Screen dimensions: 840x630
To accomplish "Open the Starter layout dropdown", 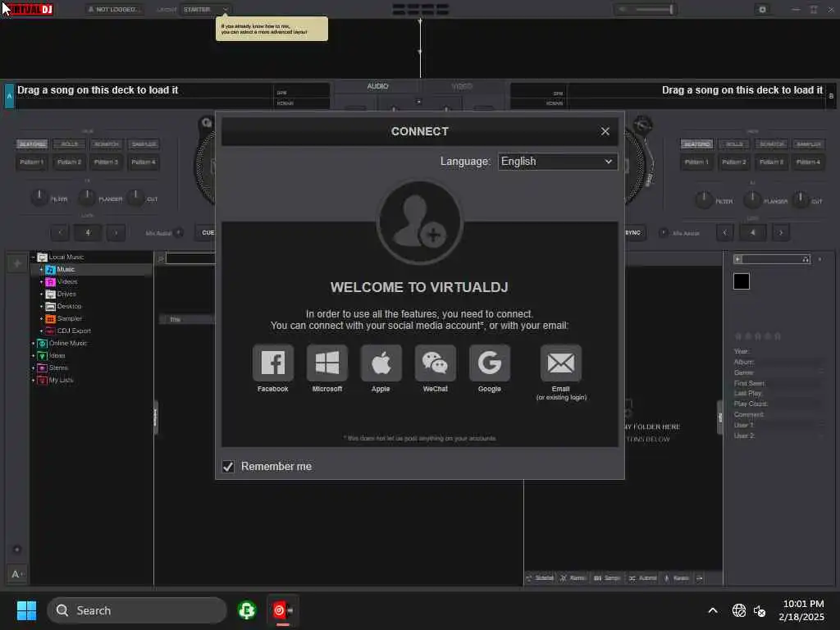I will pos(206,9).
